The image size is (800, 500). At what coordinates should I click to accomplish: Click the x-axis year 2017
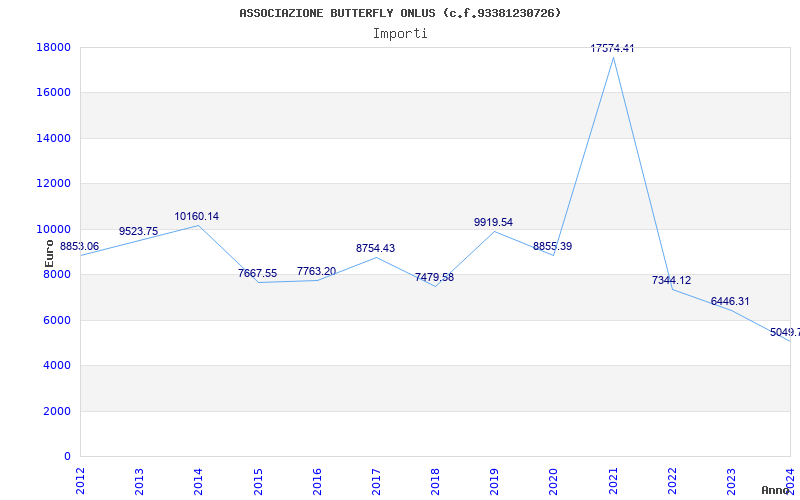(x=376, y=481)
